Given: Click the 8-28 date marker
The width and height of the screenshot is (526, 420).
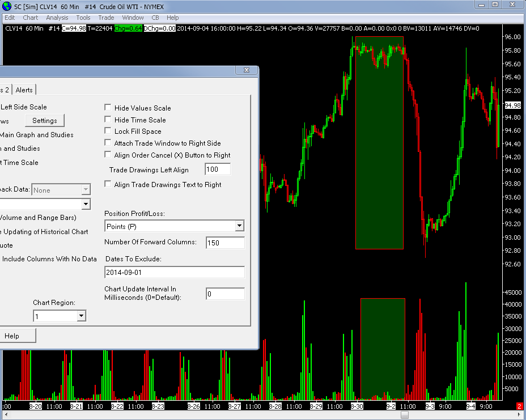Looking at the screenshot, I should click(275, 406).
